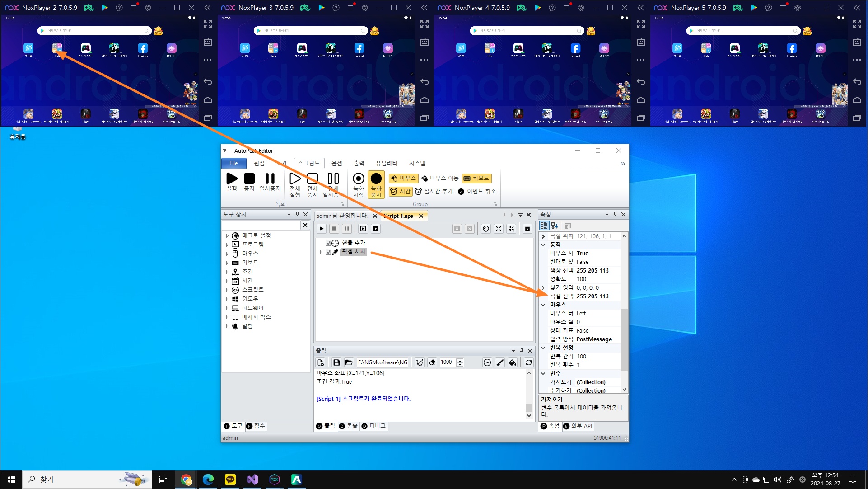
Task: Expand the 매크로 설정 tree node
Action: coord(227,236)
